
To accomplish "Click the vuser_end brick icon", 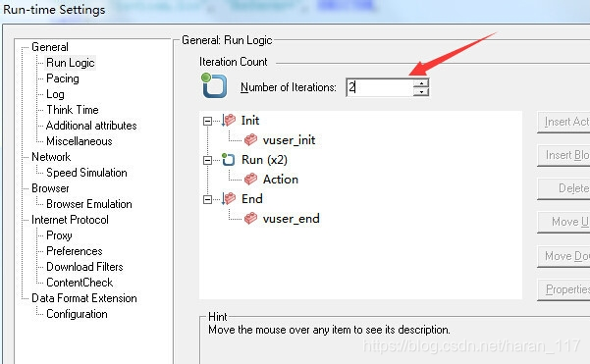I will [250, 218].
